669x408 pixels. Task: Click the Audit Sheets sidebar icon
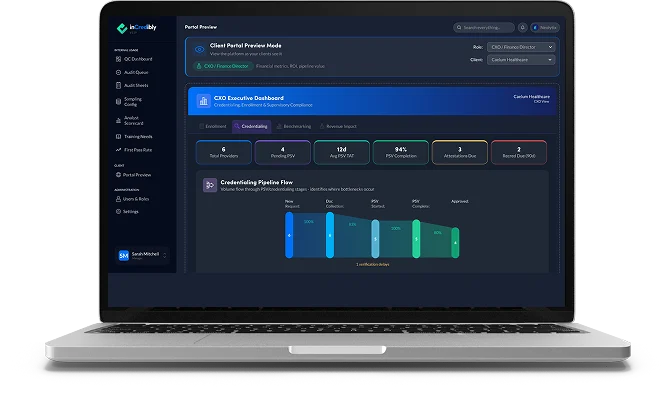tap(119, 87)
